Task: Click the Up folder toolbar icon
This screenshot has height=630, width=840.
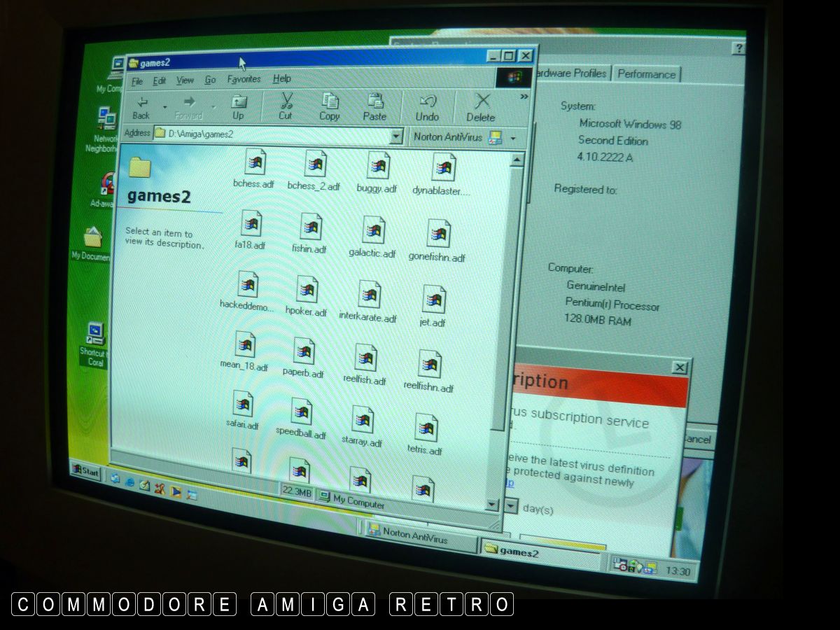Action: click(x=238, y=106)
